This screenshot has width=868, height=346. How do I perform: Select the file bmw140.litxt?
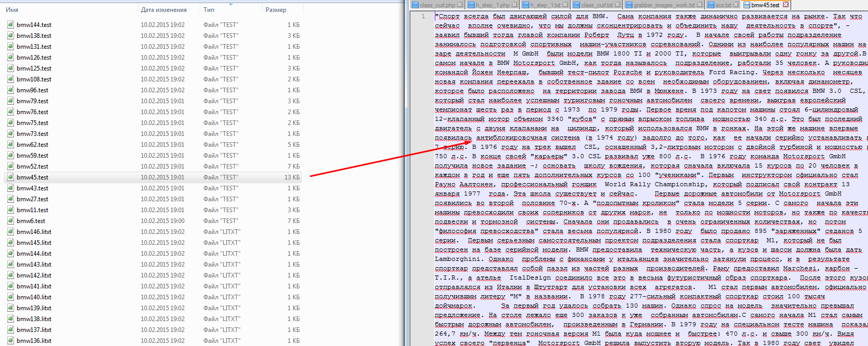(34, 297)
